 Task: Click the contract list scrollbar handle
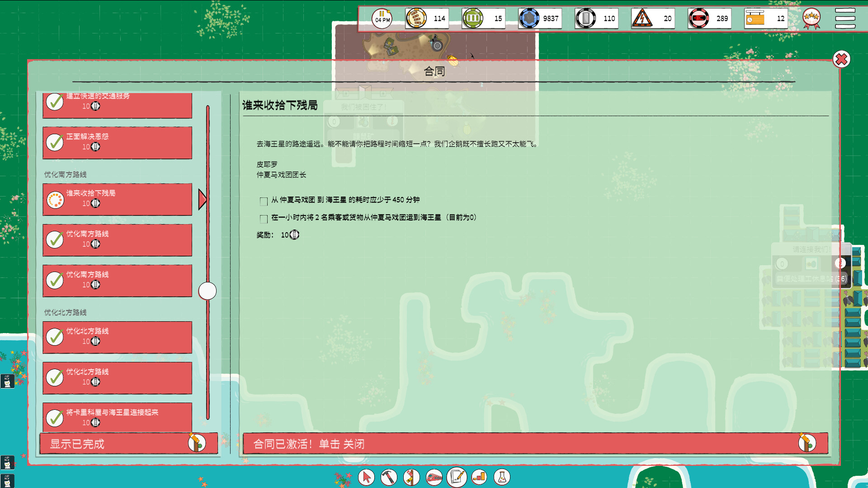pos(208,291)
